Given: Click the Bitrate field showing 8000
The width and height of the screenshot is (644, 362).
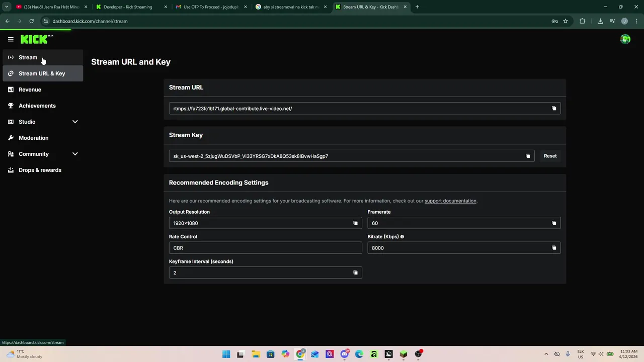Looking at the screenshot, I should tap(464, 248).
